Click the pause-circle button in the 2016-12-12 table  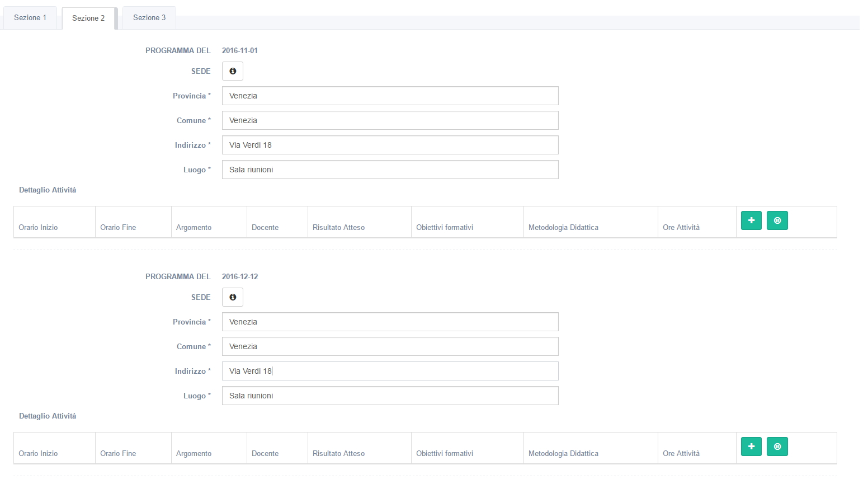[777, 447]
